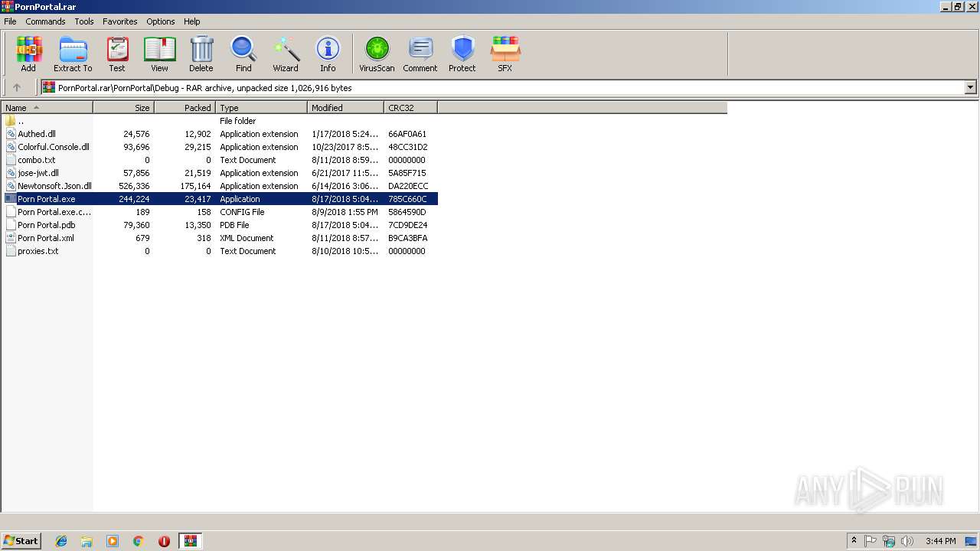
Task: Select the Porn Portal.exe file row
Action: coord(220,199)
